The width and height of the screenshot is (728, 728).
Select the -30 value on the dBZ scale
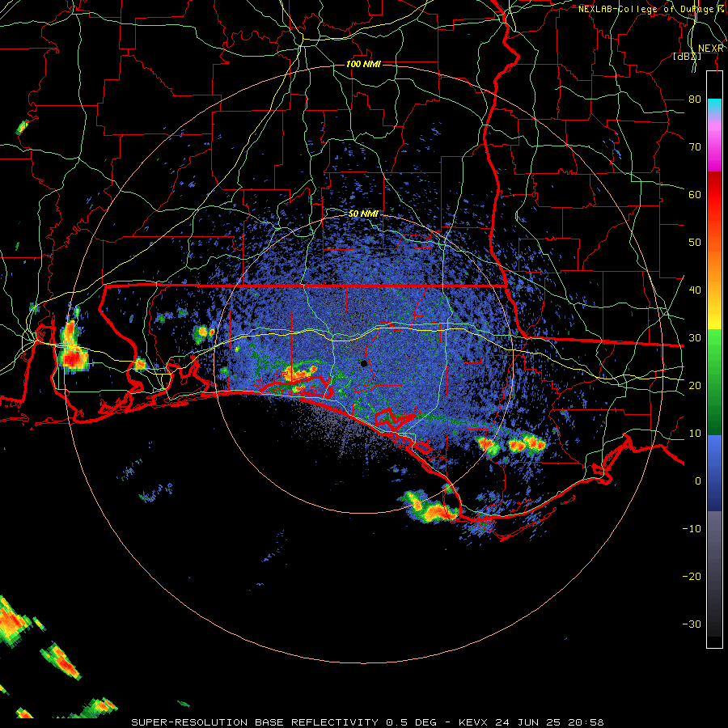coord(692,624)
